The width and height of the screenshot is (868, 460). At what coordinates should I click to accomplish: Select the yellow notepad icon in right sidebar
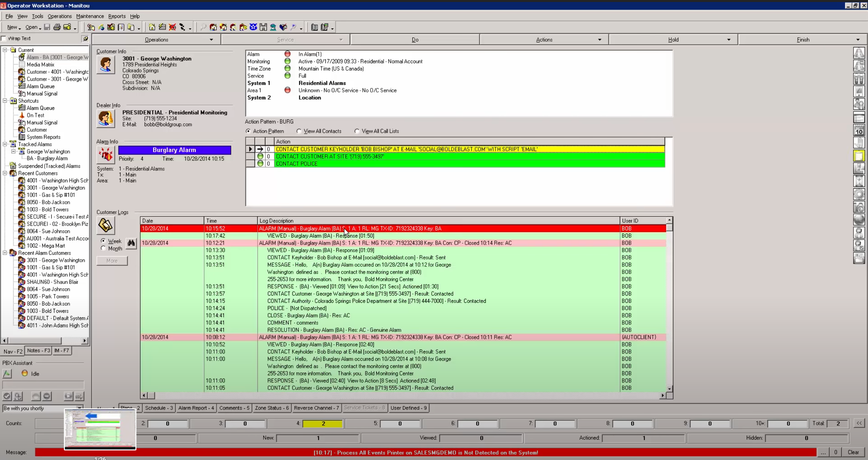coord(859,155)
